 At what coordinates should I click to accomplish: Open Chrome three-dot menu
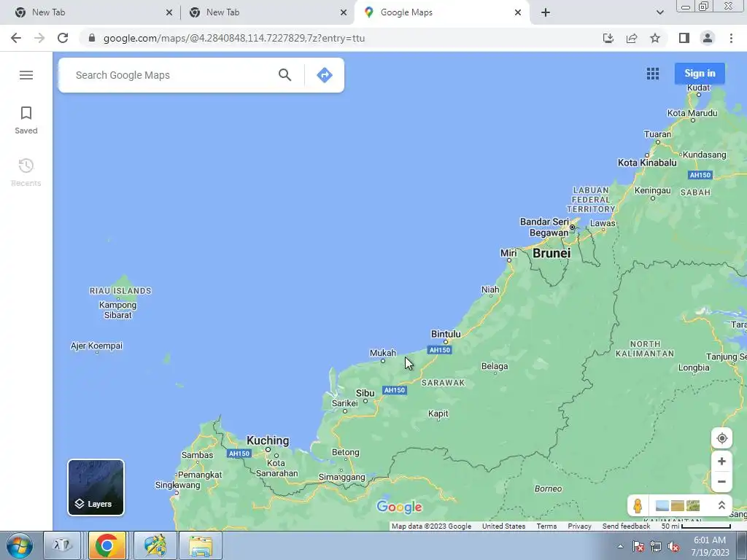click(x=731, y=38)
